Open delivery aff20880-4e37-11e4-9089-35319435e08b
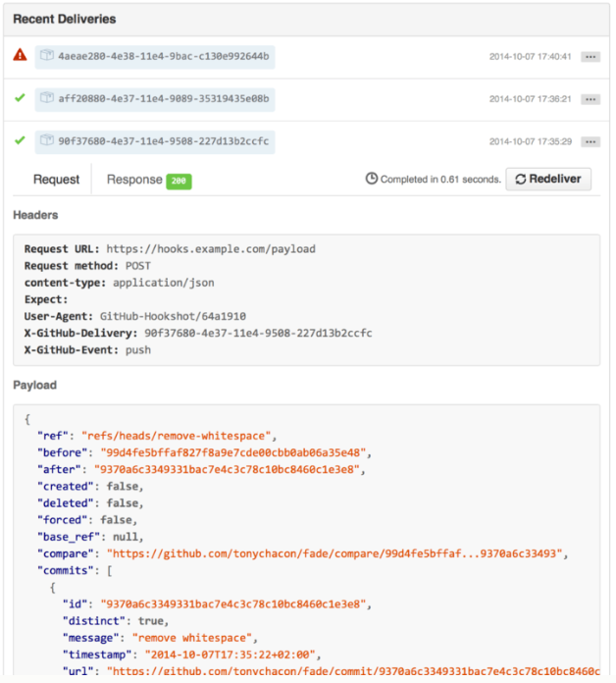Image resolution: width=616 pixels, height=683 pixels. click(x=155, y=99)
